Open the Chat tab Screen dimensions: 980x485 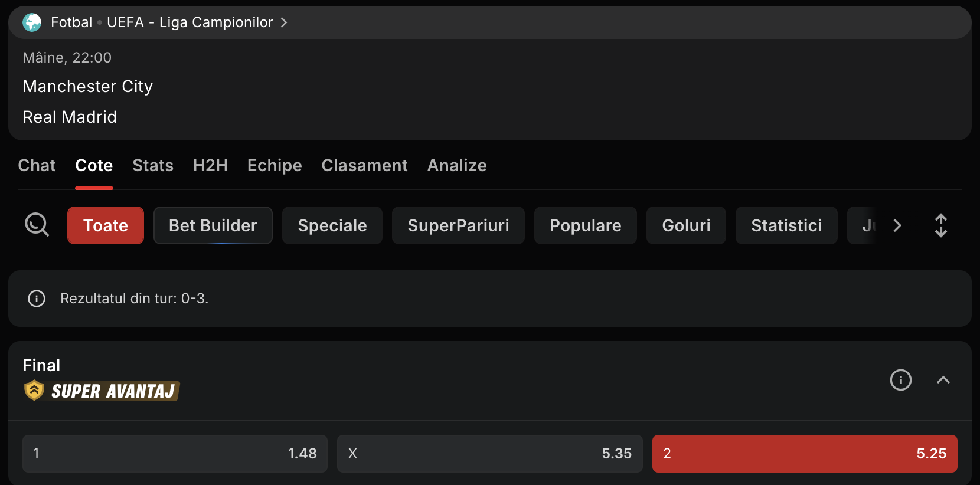[37, 166]
